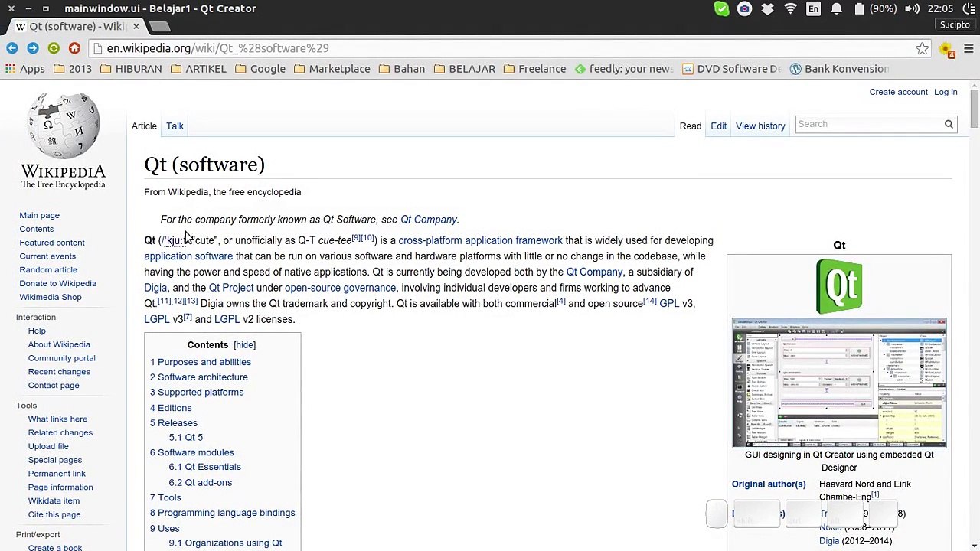The image size is (980, 551).
Task: Open the feedly bookmark
Action: tap(624, 69)
